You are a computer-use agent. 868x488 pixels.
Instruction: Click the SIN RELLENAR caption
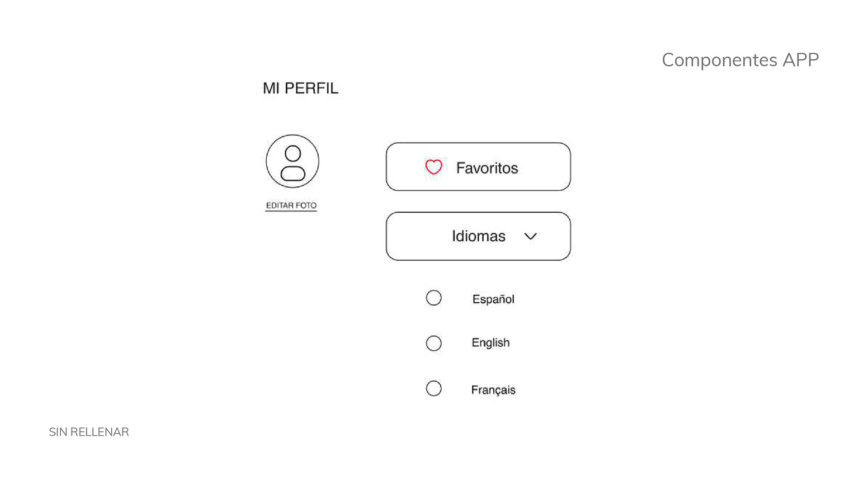[x=89, y=432]
